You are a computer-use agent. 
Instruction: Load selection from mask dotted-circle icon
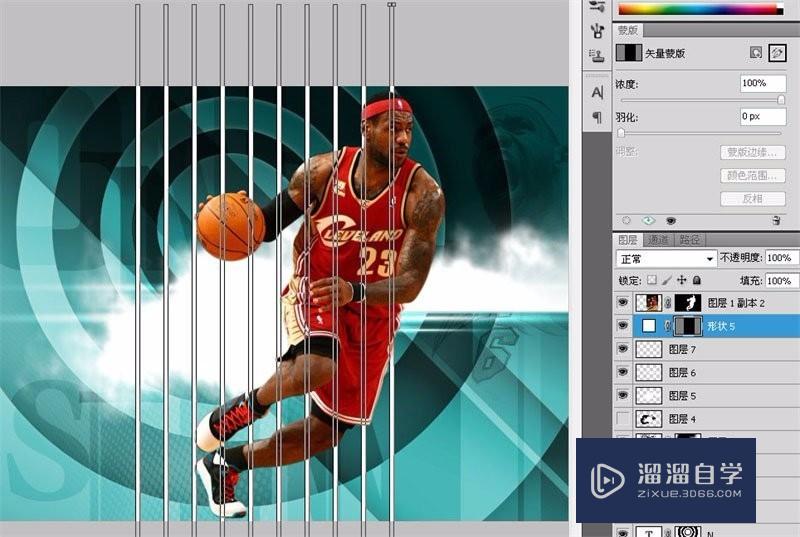pyautogui.click(x=626, y=220)
